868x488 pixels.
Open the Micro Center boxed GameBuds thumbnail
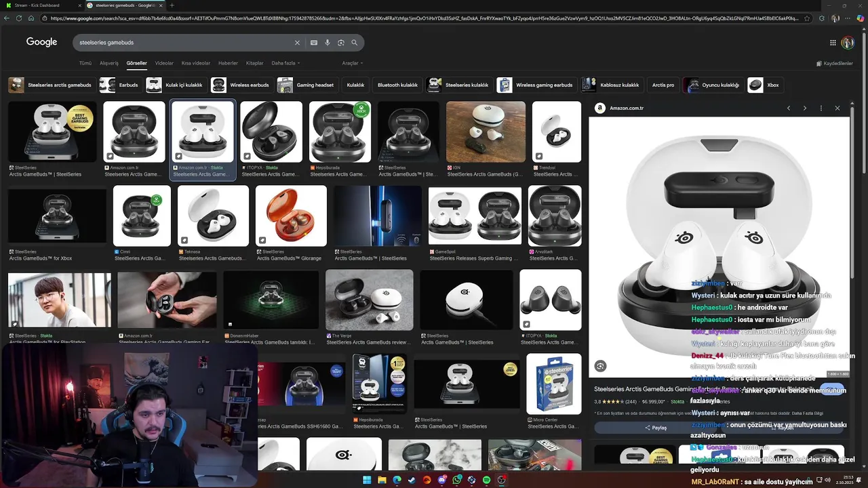(x=554, y=384)
